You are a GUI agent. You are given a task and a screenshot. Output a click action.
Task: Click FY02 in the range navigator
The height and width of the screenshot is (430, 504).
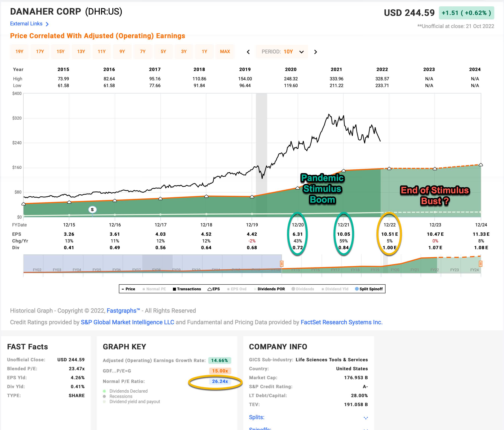[37, 270]
